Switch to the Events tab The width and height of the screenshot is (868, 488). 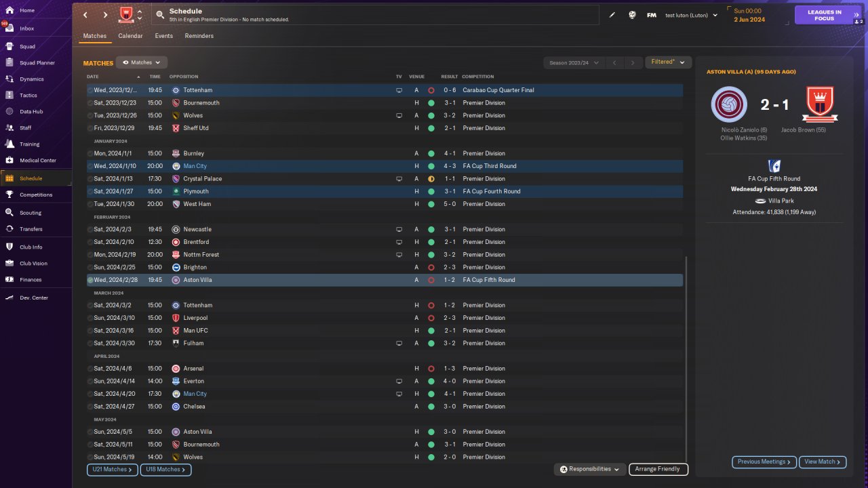[x=163, y=36]
